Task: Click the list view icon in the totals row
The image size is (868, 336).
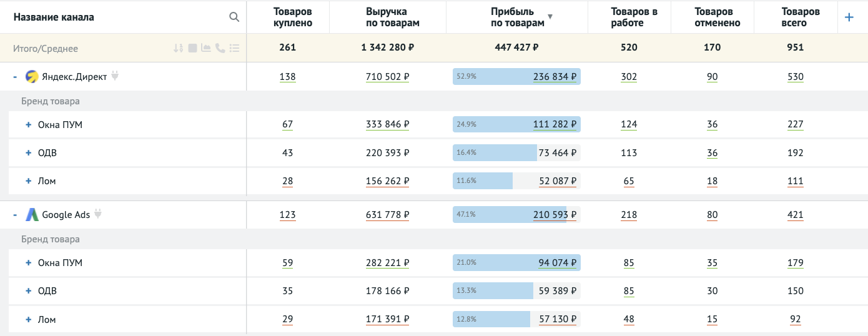Action: click(x=235, y=48)
